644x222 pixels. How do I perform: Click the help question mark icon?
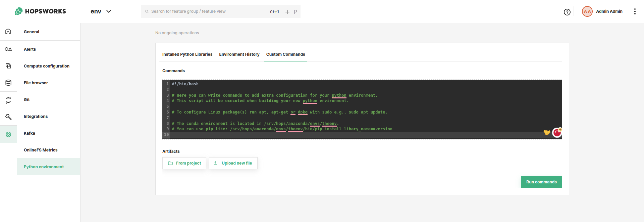(567, 12)
